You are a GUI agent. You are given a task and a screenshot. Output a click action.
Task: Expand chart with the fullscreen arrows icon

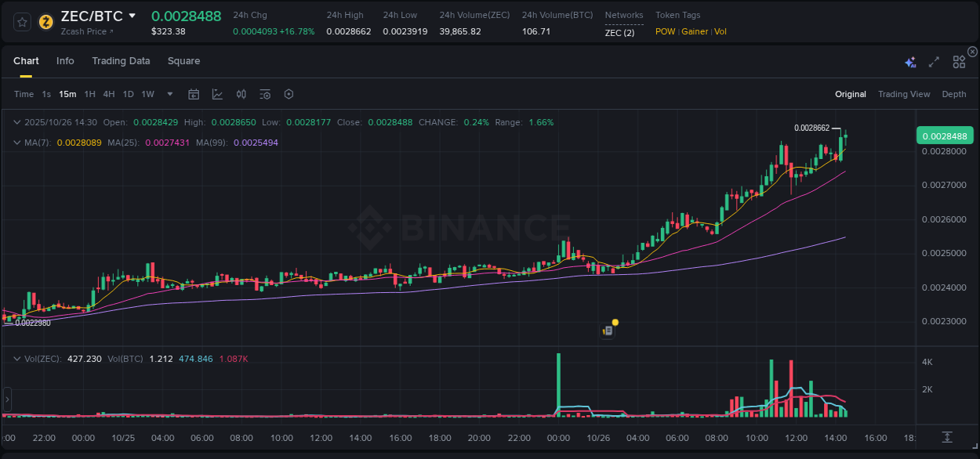point(934,61)
